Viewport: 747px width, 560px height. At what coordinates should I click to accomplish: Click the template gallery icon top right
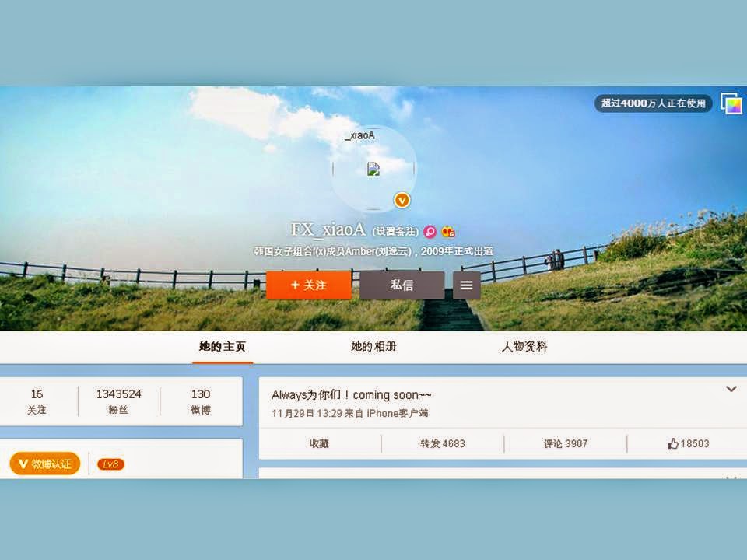pyautogui.click(x=731, y=103)
